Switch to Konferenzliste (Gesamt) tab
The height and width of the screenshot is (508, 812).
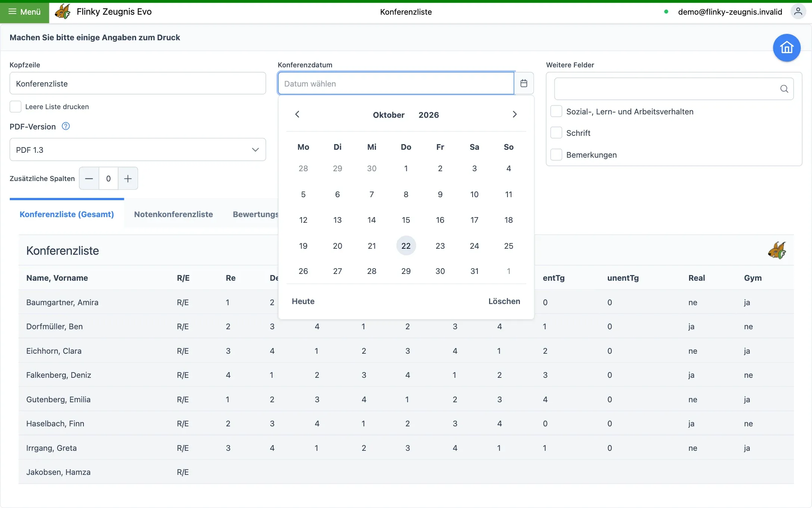67,214
